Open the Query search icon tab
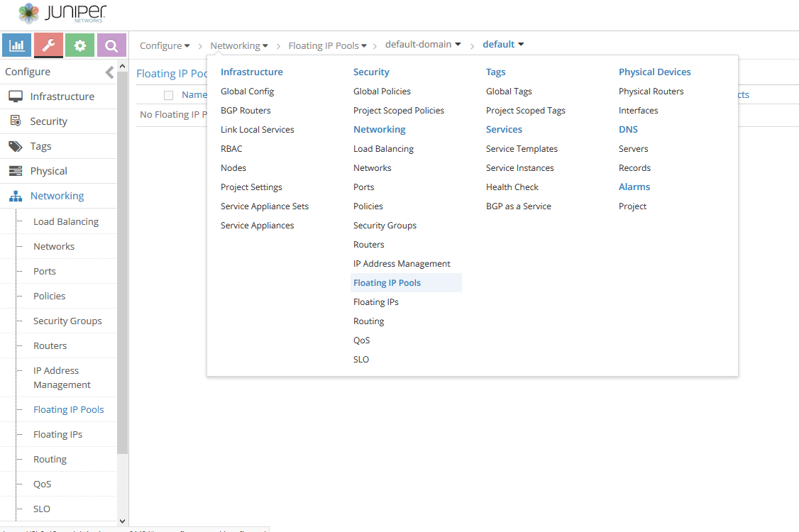Screen dimensions: 799x532 (x=111, y=45)
